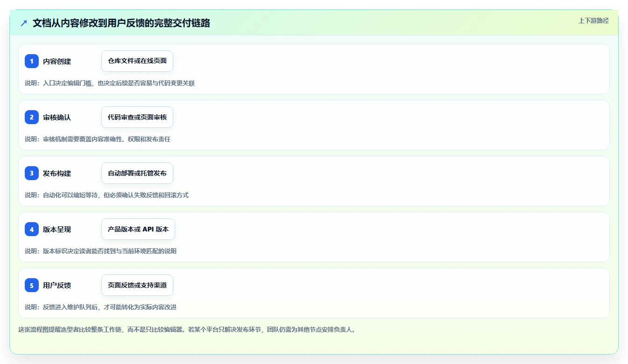Click the note 入口决定编辑门槛
The height and width of the screenshot is (364, 628).
tap(110, 83)
